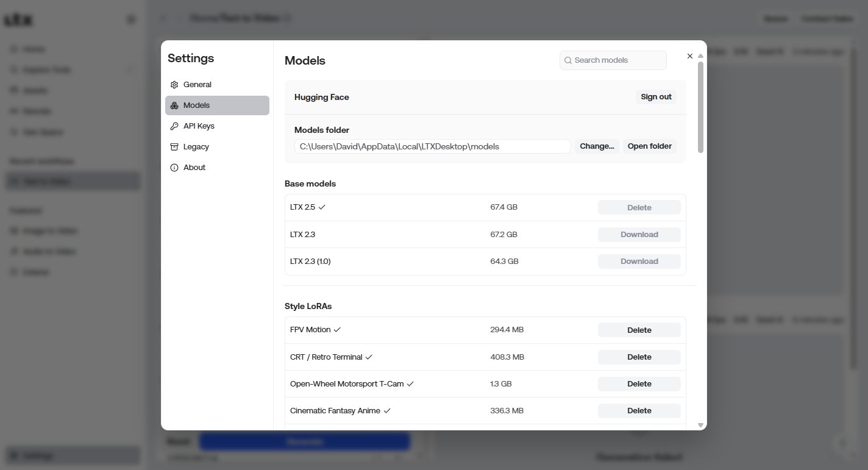This screenshot has height=470, width=868.
Task: Open the models folder
Action: click(650, 146)
